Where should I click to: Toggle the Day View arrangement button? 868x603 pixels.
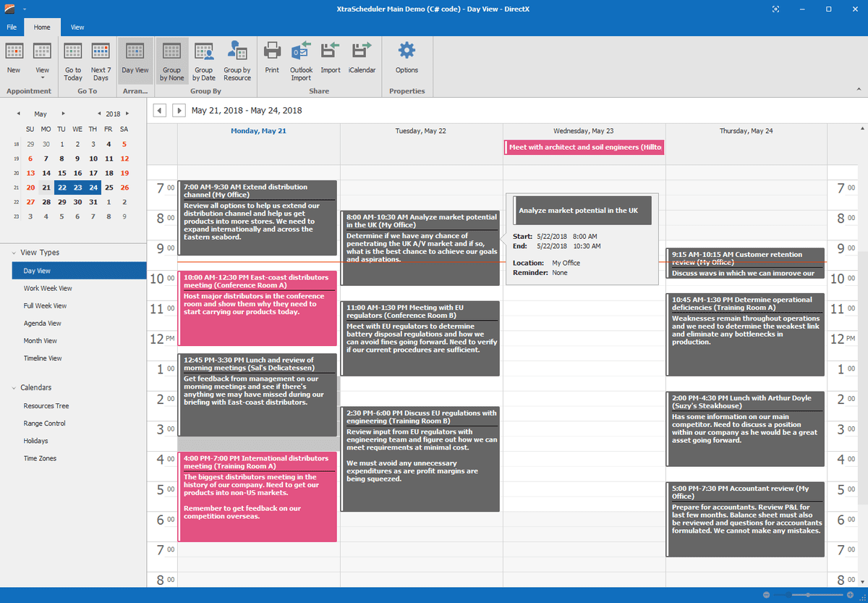click(x=135, y=60)
